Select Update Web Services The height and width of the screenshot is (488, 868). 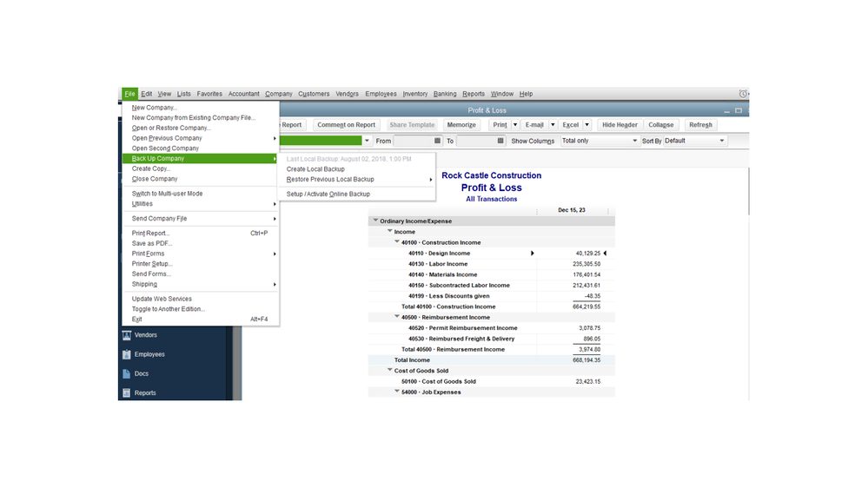[201, 299]
